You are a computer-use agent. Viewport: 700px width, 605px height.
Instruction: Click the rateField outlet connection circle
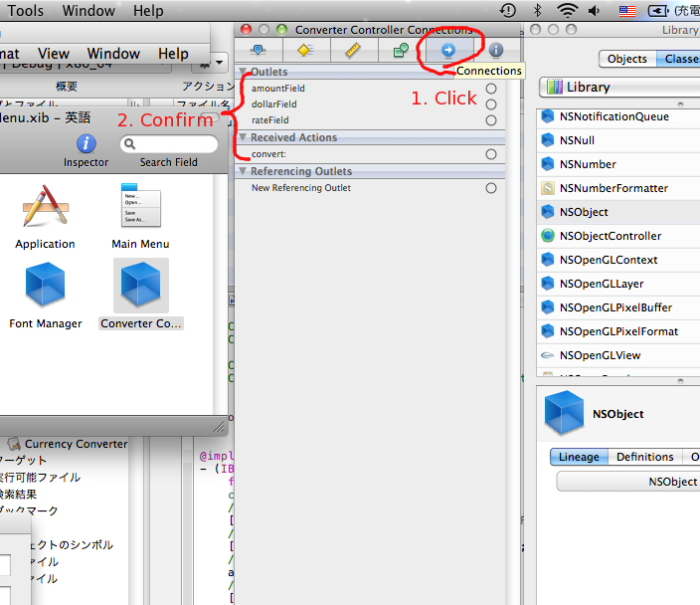[491, 120]
